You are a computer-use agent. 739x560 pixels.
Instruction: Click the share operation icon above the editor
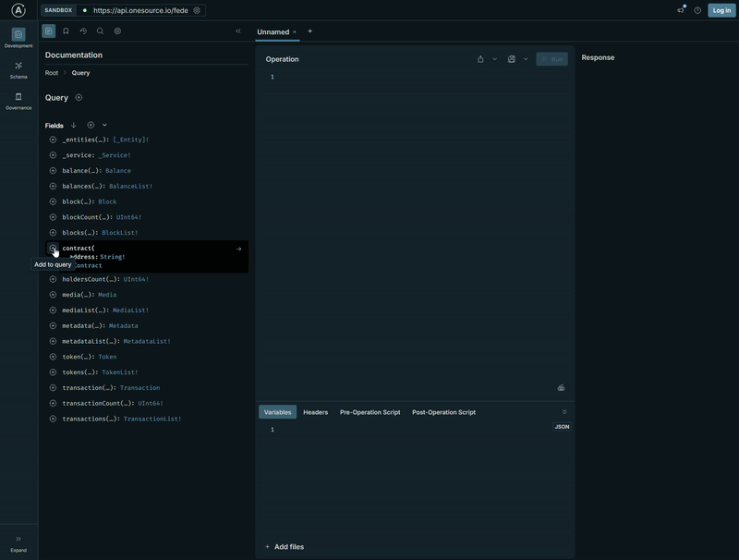[x=479, y=57]
